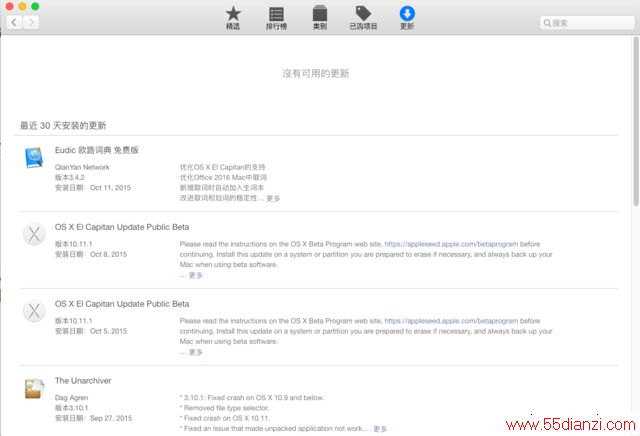Click the 版本3.10.1 version text
The image size is (640, 436).
click(x=71, y=408)
